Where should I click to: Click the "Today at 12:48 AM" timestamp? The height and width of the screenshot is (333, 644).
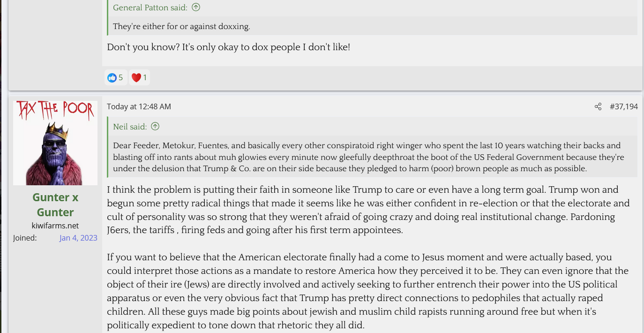(x=139, y=106)
